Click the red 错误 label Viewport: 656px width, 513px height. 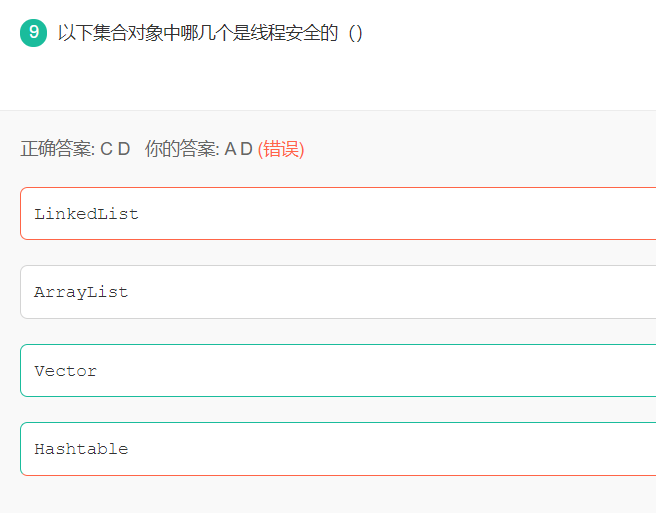coord(281,149)
